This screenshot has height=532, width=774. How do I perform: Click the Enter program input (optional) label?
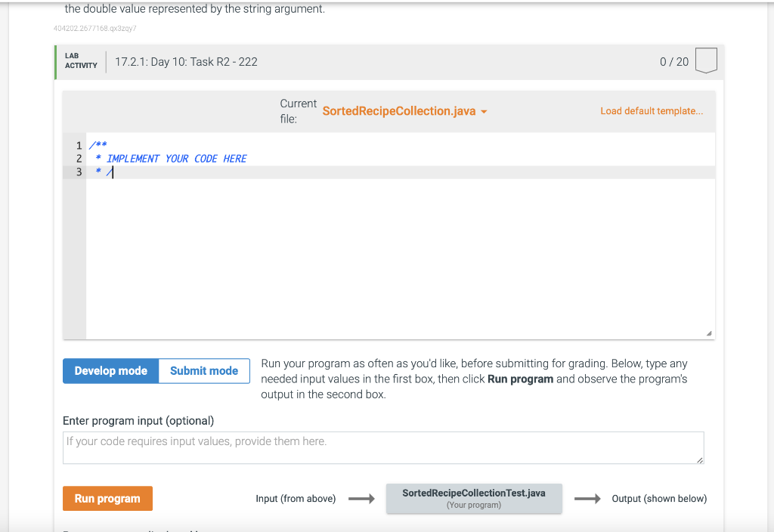point(138,420)
